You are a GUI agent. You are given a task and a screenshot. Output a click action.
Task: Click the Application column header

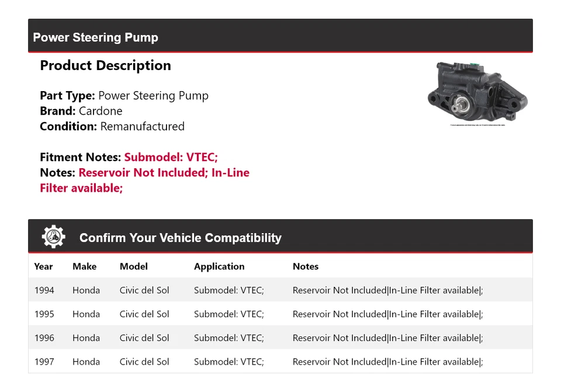click(x=219, y=266)
